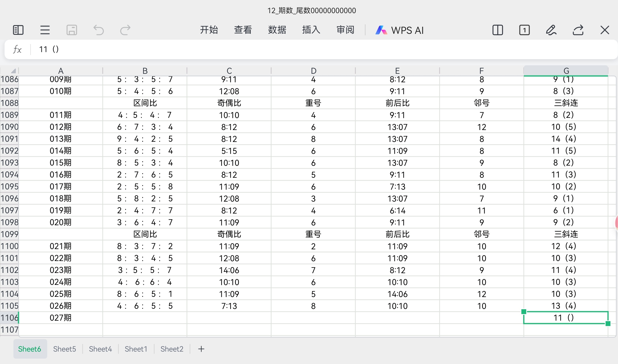Image resolution: width=618 pixels, height=364 pixels.
Task: Switch to Sheet5 tab
Action: (65, 349)
